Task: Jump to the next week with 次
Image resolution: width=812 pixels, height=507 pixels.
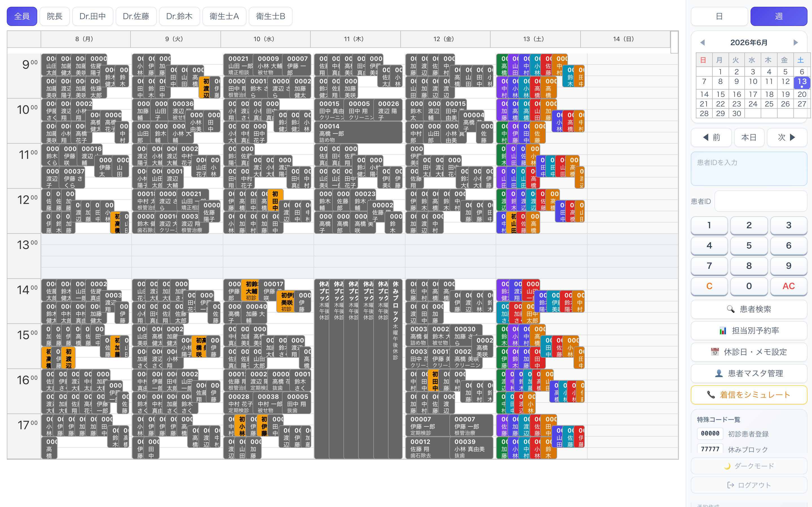Action: [x=787, y=137]
